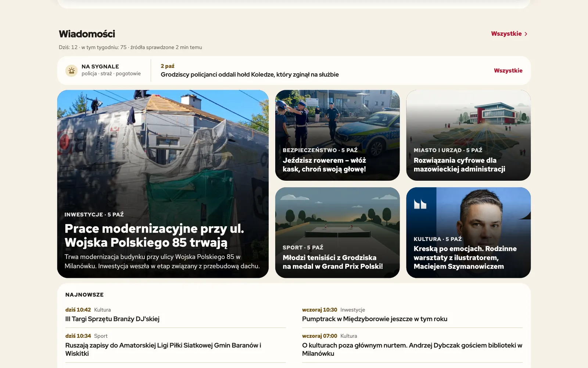Click the wczoraj 10:30 timestamp
The image size is (588, 368).
pos(319,310)
